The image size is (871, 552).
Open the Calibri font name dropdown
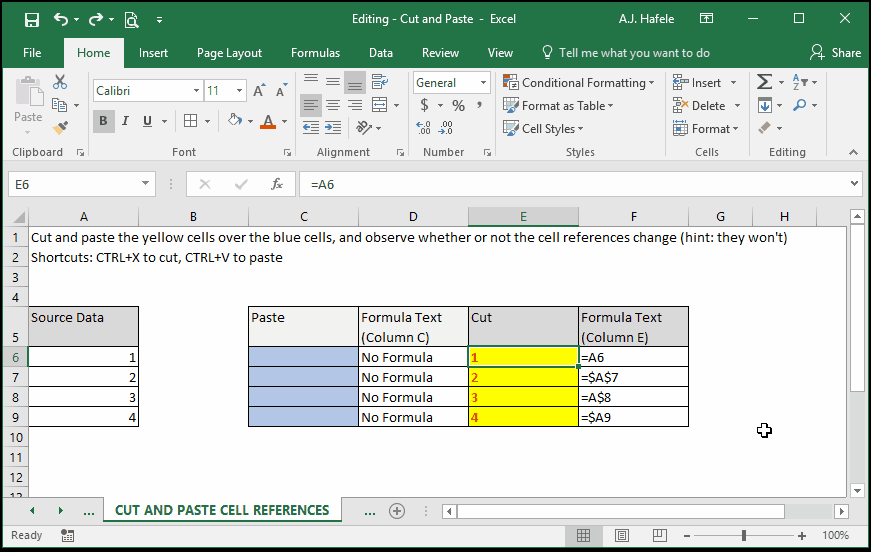click(196, 91)
